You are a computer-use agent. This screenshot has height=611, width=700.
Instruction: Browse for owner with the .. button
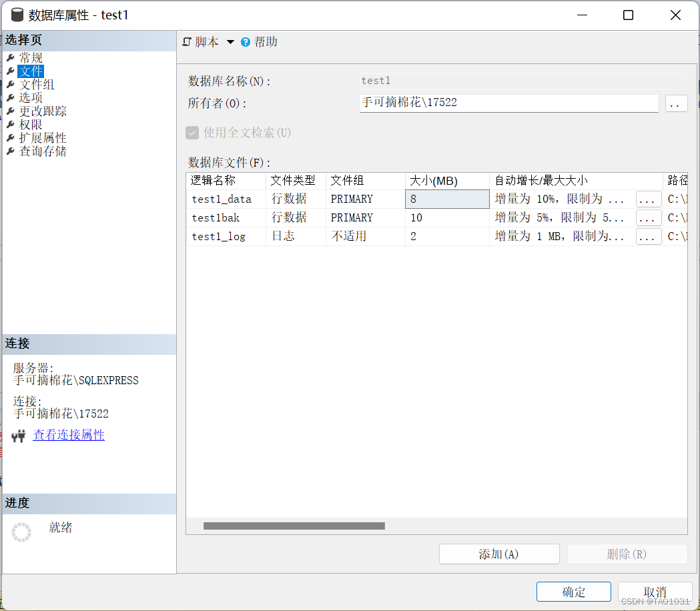676,103
